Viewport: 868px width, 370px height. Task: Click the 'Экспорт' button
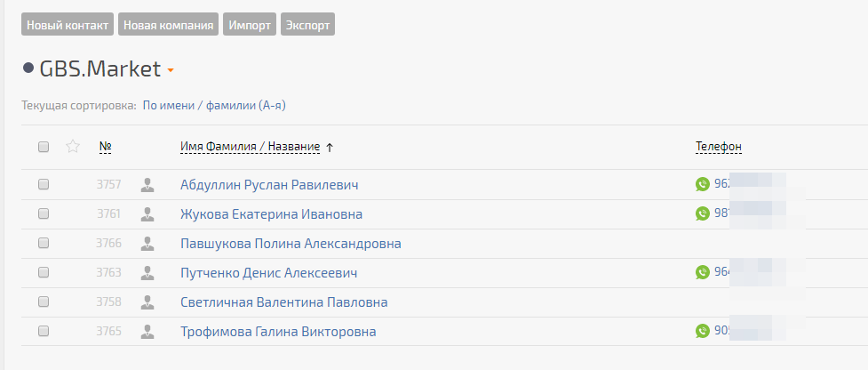(307, 25)
